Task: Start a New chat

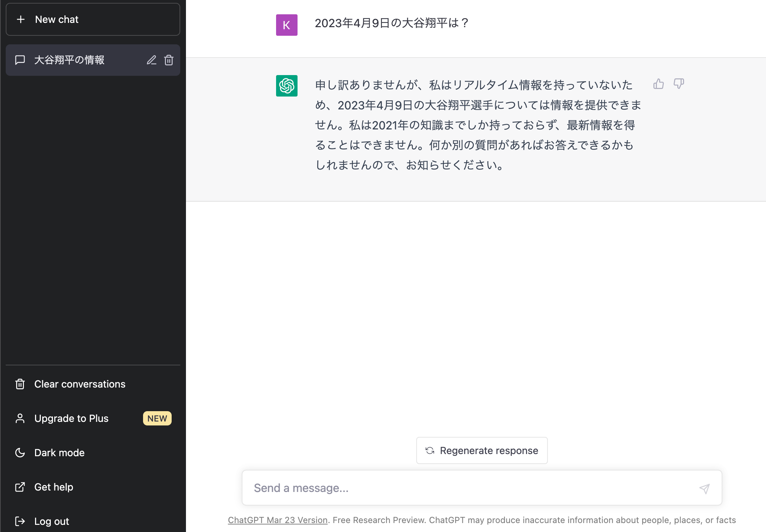Action: [93, 19]
